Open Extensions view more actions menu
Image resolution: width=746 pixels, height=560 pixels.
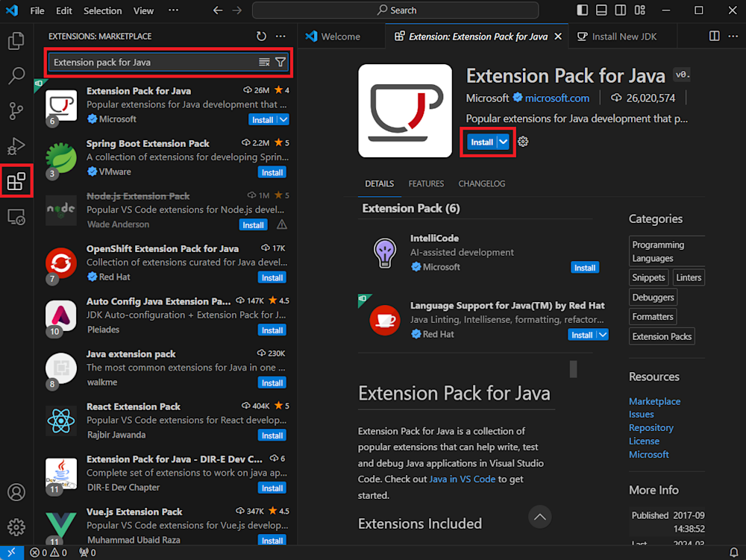coord(280,37)
